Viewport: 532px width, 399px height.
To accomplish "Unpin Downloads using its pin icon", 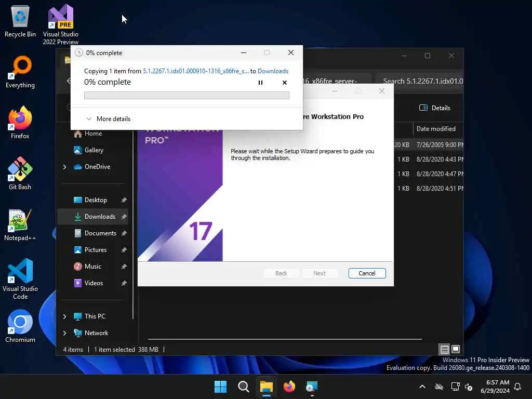I will (x=124, y=217).
